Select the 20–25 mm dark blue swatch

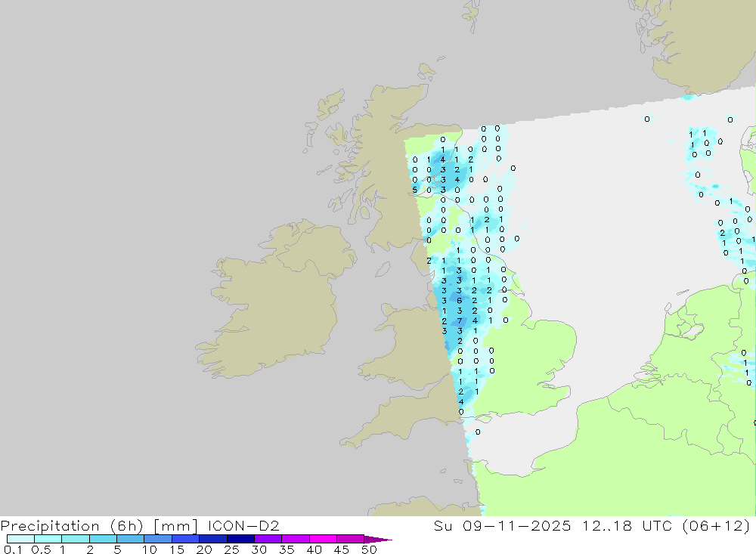pos(212,539)
